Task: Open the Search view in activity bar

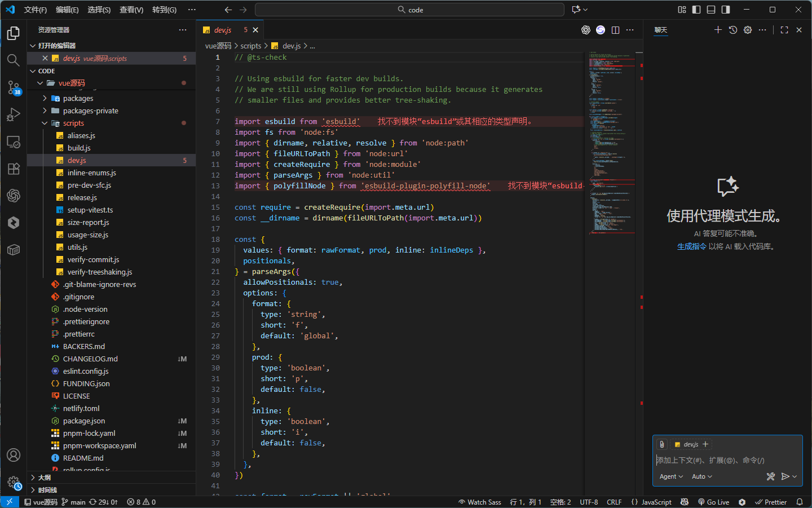Action: click(x=14, y=60)
